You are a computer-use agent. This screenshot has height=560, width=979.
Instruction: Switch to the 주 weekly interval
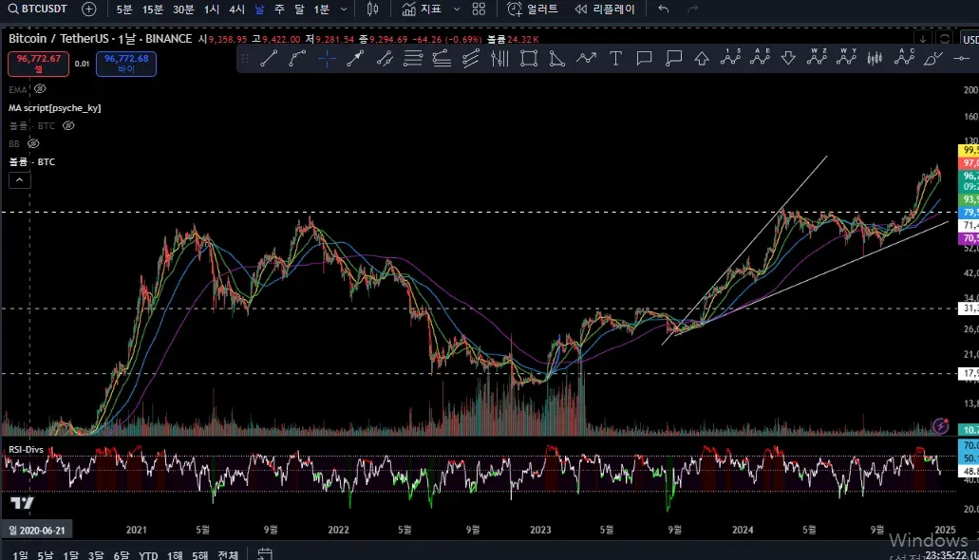point(279,9)
